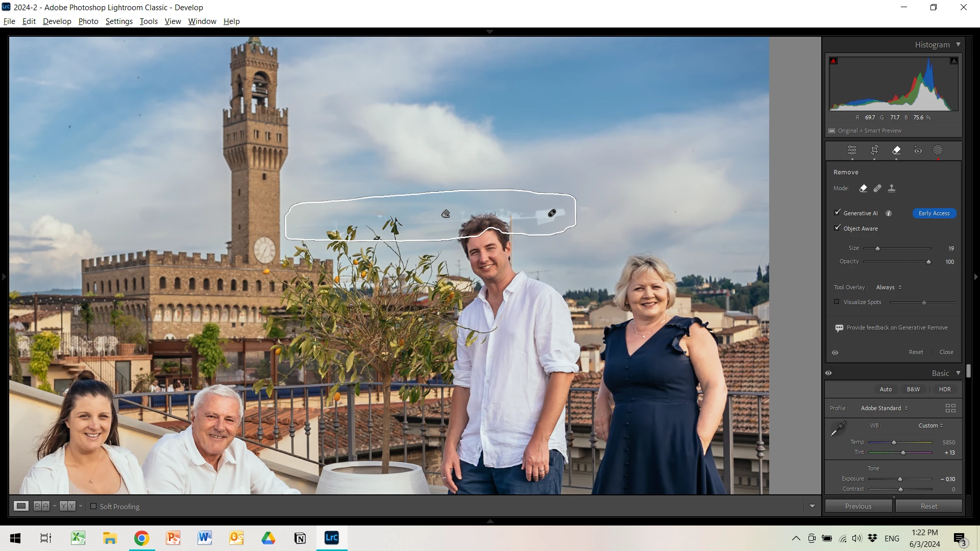
Task: Open the Red Eye correction tool
Action: pyautogui.click(x=918, y=150)
